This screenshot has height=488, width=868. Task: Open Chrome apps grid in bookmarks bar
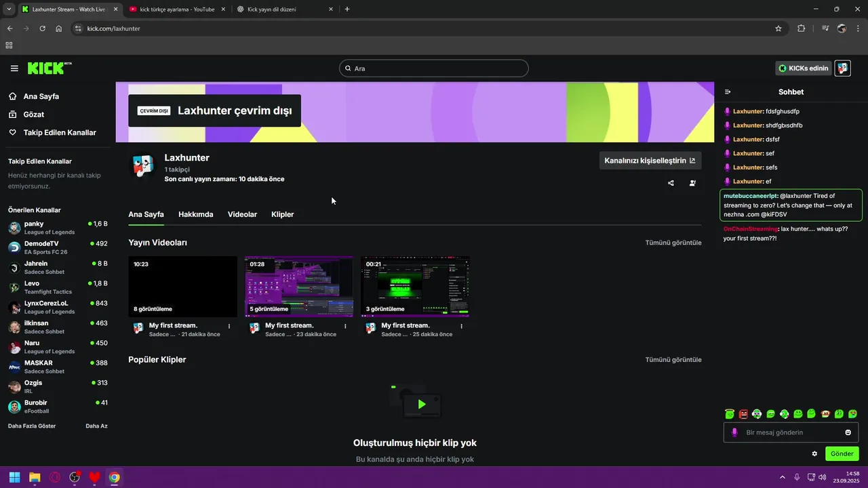tap(9, 45)
